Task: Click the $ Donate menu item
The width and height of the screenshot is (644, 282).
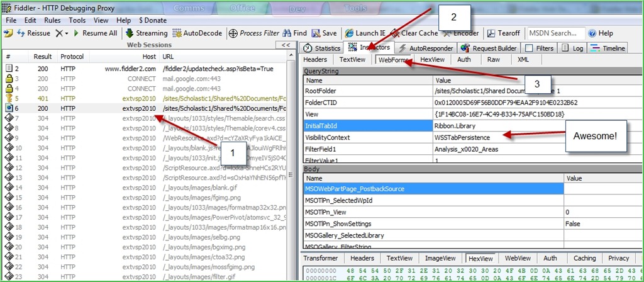Action: (153, 20)
